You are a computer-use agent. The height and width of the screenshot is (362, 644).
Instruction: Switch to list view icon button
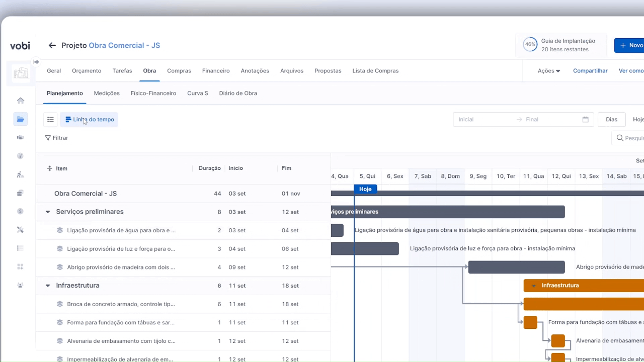pyautogui.click(x=50, y=120)
